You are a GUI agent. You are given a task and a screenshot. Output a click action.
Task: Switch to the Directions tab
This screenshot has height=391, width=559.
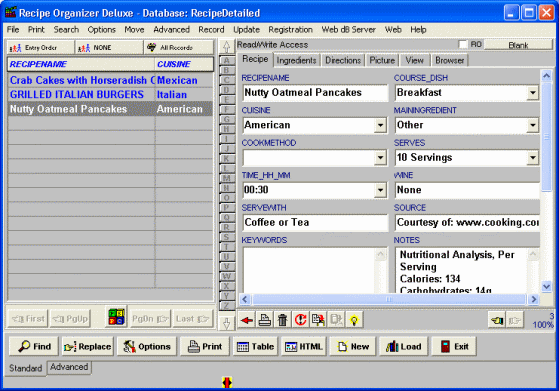pos(343,61)
